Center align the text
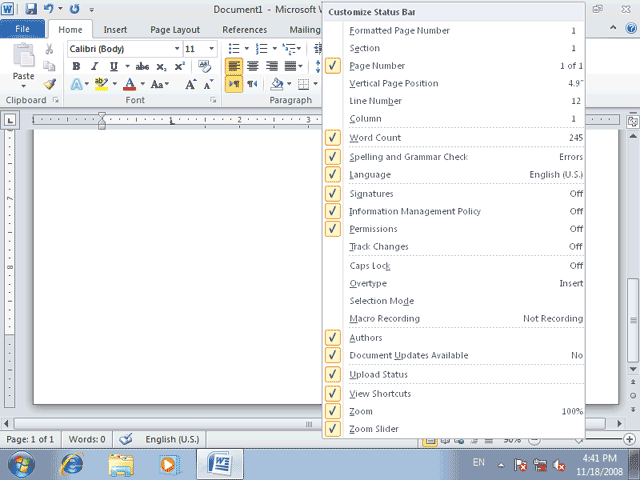 [x=253, y=67]
